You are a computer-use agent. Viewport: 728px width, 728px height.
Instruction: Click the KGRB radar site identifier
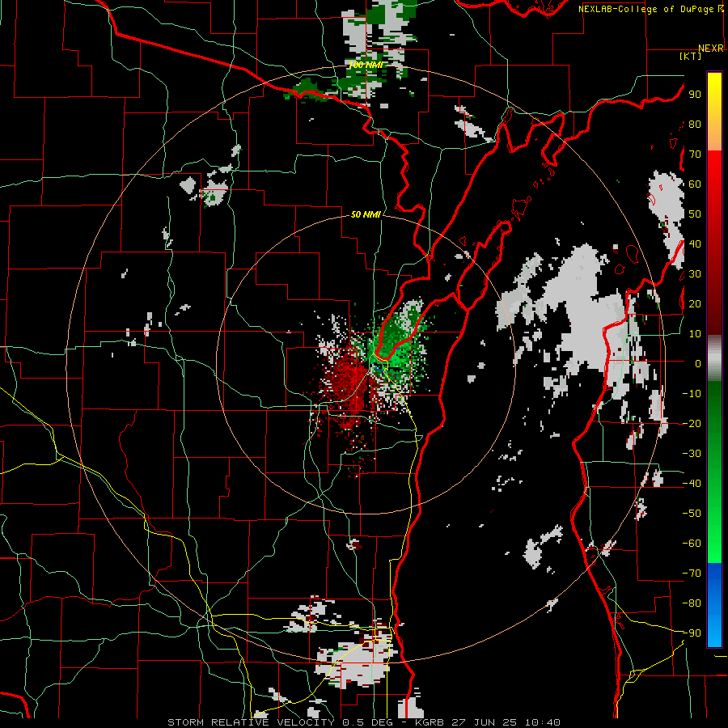(x=430, y=722)
